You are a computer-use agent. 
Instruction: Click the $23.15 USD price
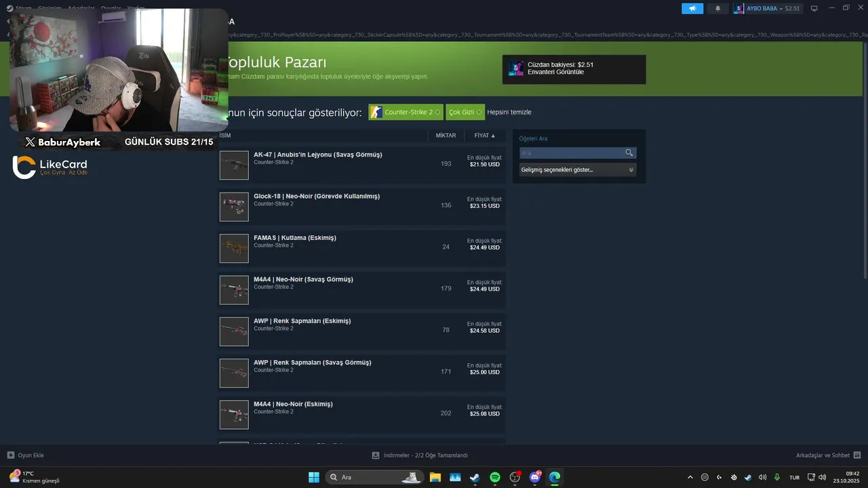pos(484,206)
